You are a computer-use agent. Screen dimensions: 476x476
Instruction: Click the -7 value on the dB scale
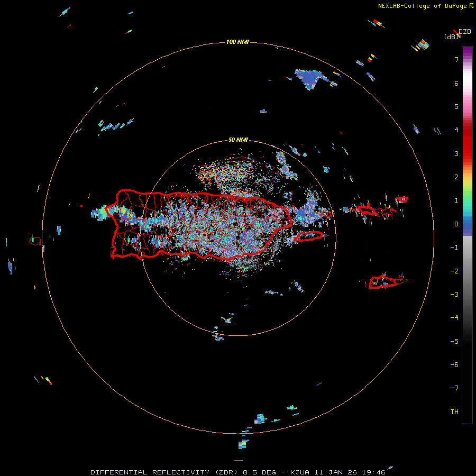pyautogui.click(x=454, y=388)
